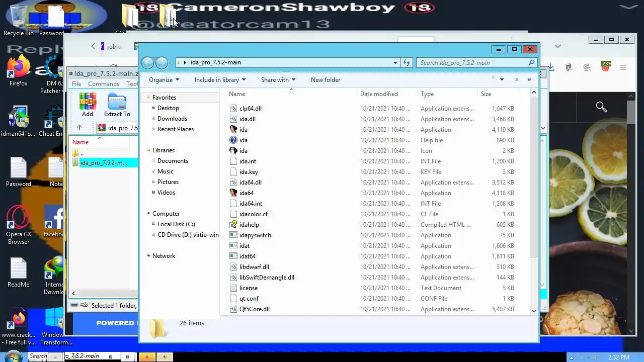Click the ida_pro_7.5.2-main address path text
644x362 pixels.
coord(215,62)
